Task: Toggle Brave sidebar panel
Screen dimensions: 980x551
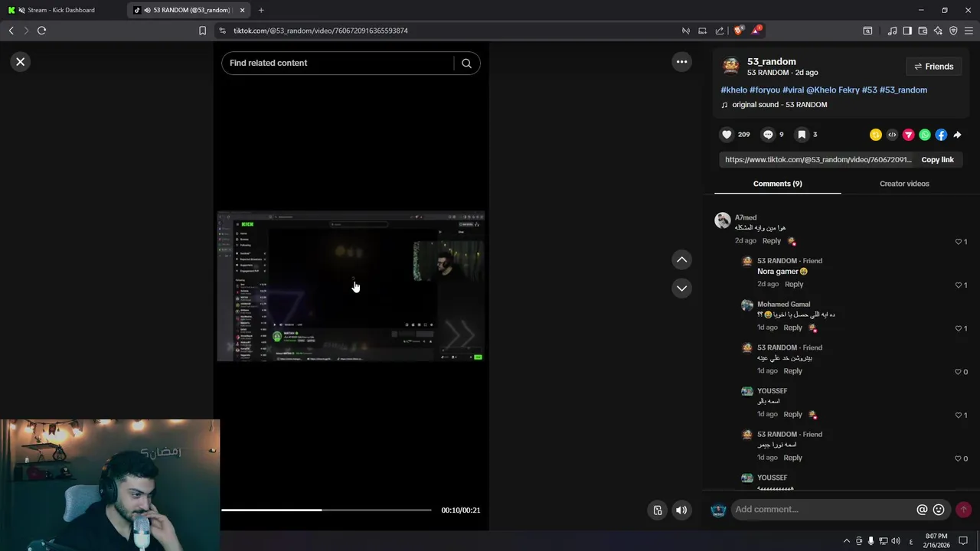Action: click(907, 31)
